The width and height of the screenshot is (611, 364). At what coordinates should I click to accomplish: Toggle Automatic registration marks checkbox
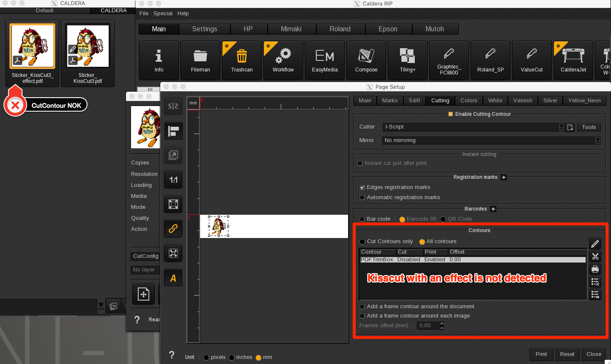(362, 197)
